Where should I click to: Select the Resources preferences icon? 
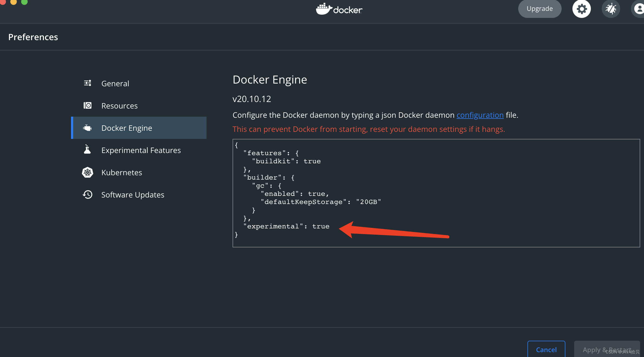click(88, 105)
